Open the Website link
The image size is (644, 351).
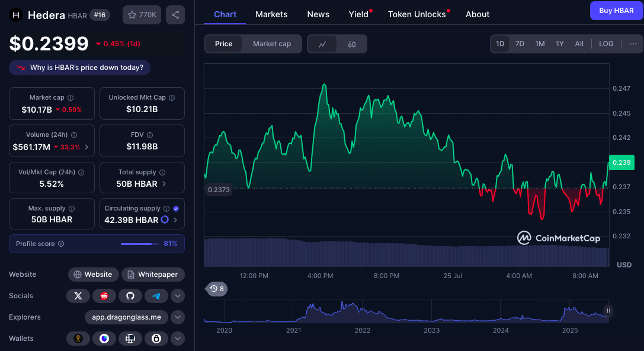coord(93,275)
